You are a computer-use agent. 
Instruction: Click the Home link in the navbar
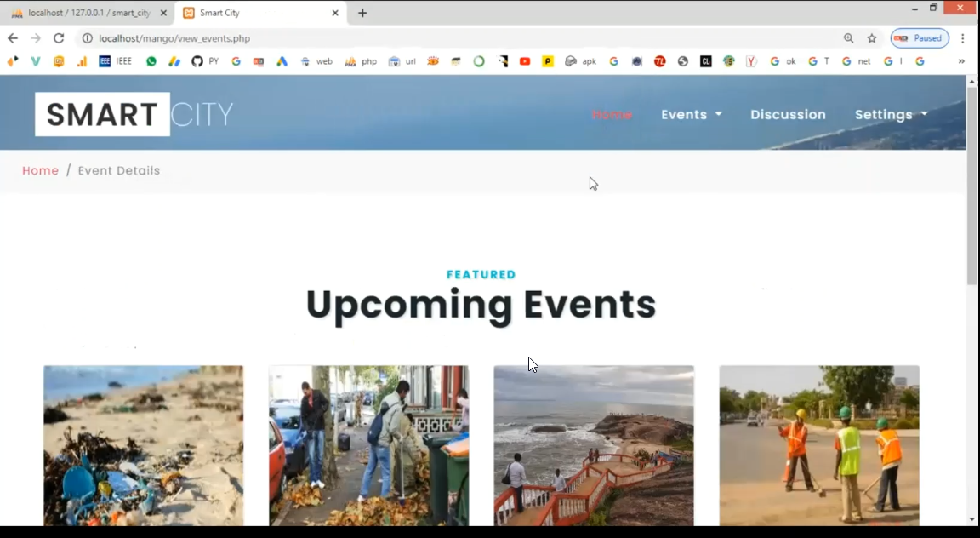pyautogui.click(x=612, y=114)
